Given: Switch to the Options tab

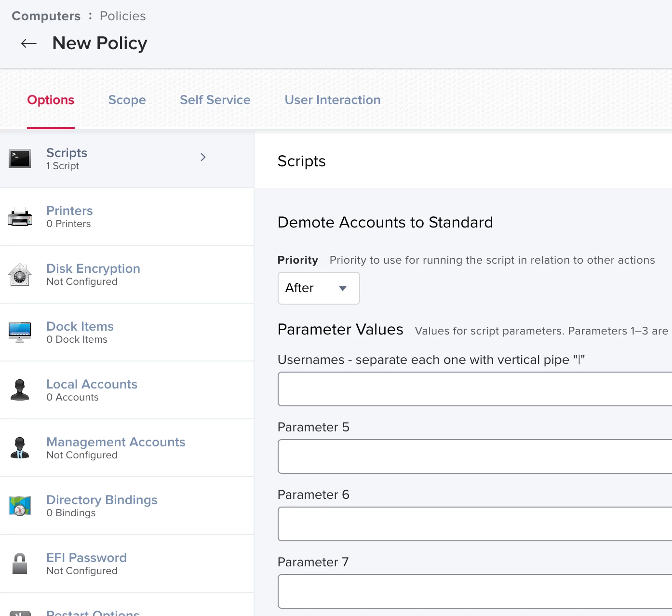Looking at the screenshot, I should coord(51,100).
